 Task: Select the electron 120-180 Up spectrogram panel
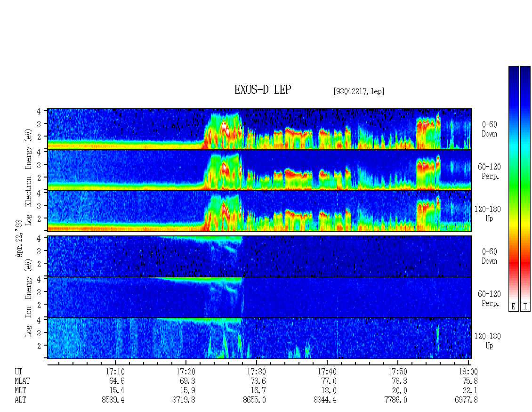tap(259, 211)
